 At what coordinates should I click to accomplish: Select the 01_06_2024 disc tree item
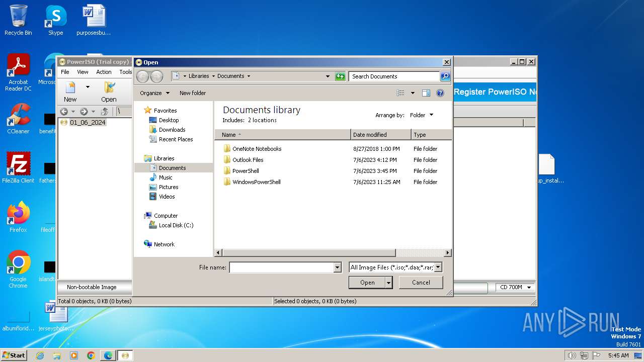click(x=88, y=122)
